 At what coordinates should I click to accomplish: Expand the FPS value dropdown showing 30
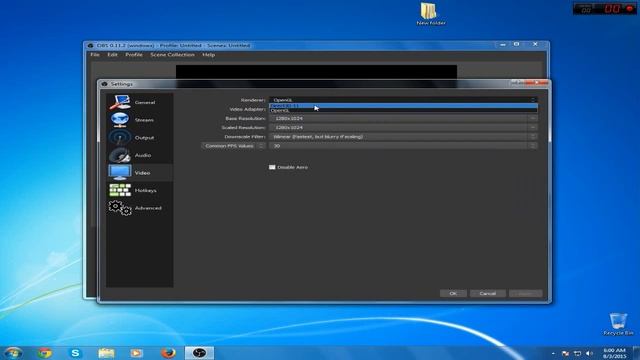click(x=403, y=146)
